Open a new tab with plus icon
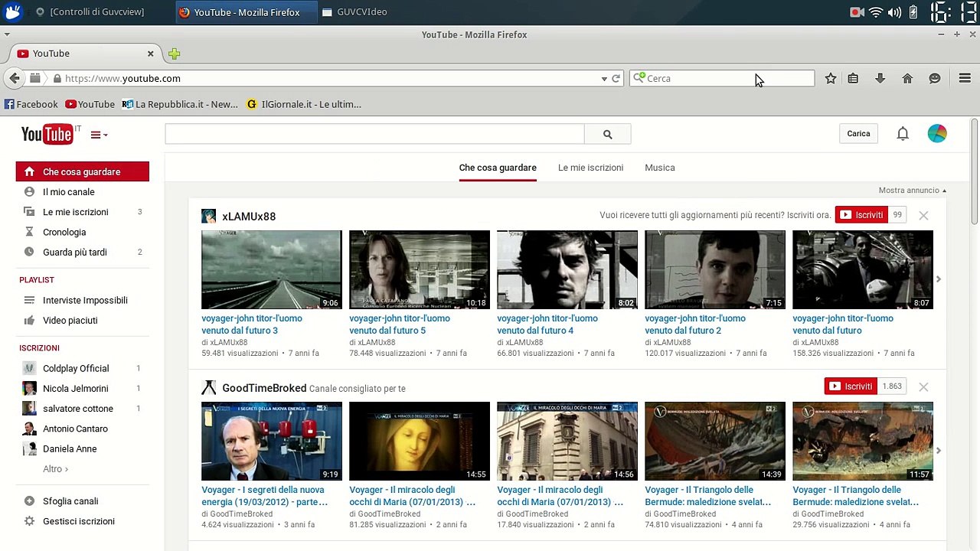Image resolution: width=980 pixels, height=551 pixels. click(174, 54)
